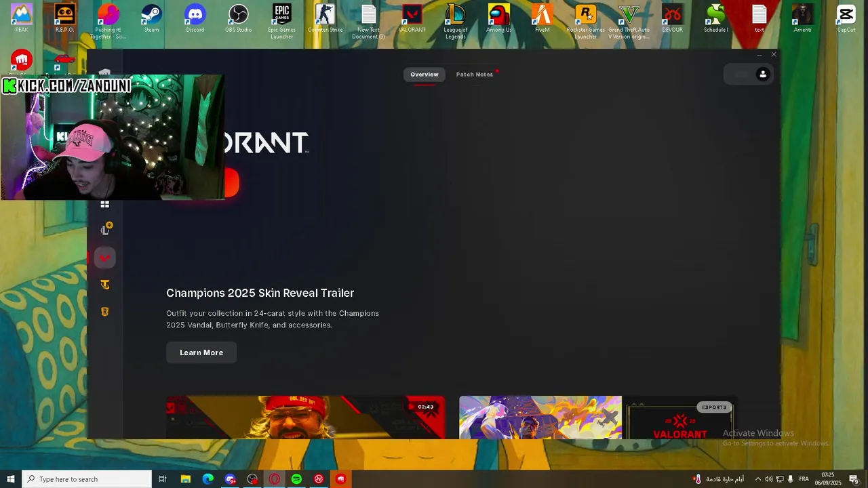This screenshot has width=868, height=488.
Task: Select the text file on desktop
Action: (x=759, y=18)
